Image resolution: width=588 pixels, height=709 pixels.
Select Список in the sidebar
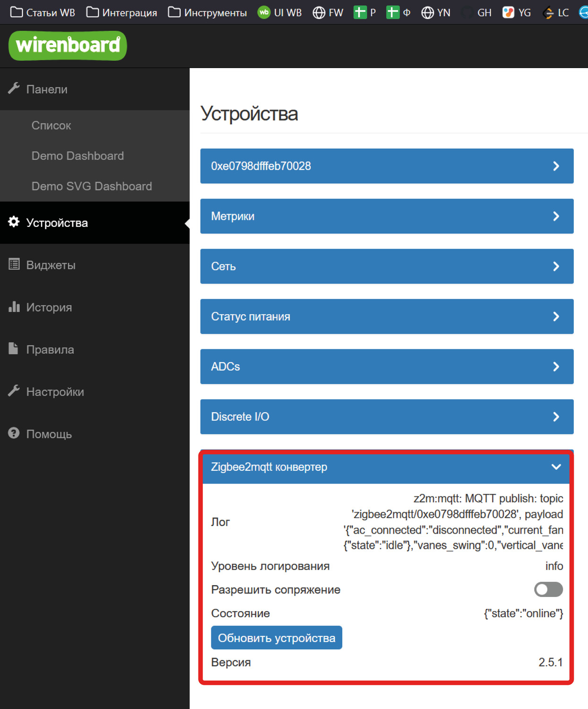coord(51,125)
